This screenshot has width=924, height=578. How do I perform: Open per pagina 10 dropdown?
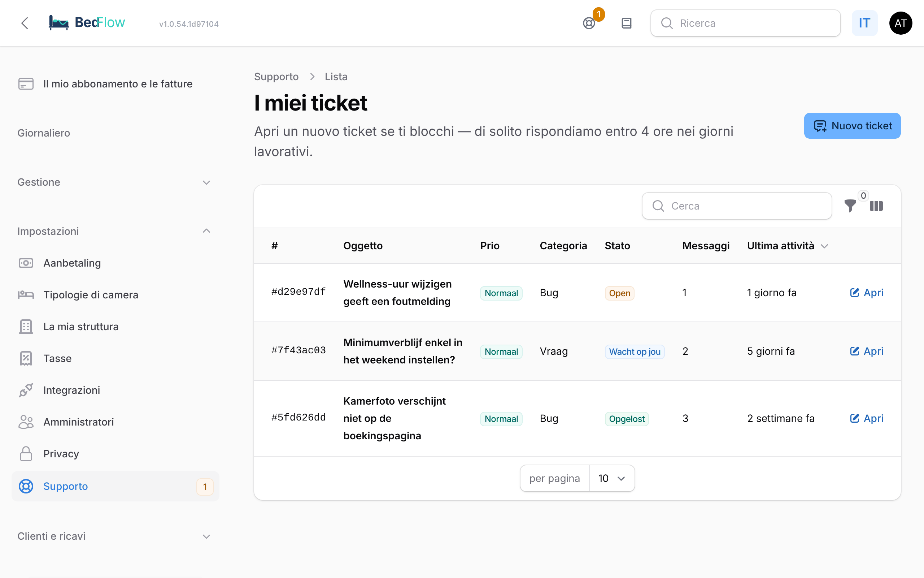[x=612, y=478]
